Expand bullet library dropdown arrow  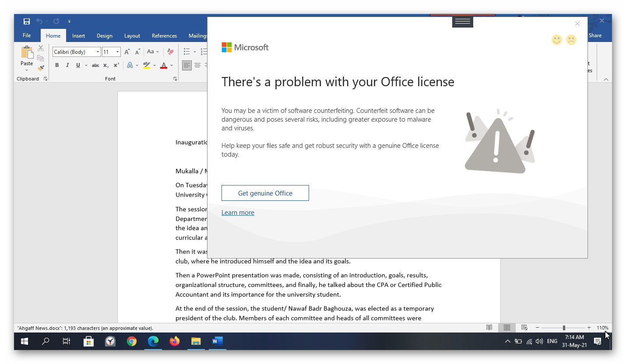point(195,52)
